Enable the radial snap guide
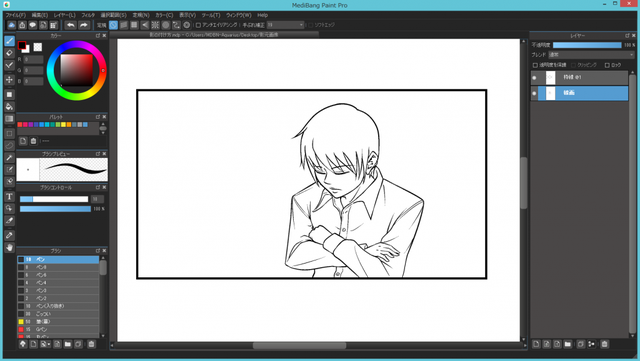Viewport: 640px width, 361px height. coord(155,25)
